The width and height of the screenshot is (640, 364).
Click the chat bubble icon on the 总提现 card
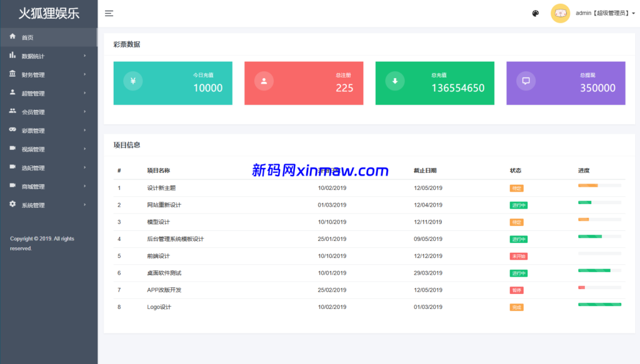(526, 81)
